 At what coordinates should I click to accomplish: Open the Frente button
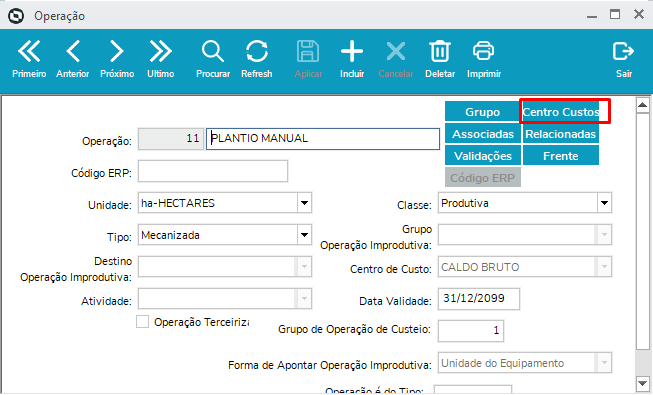click(561, 156)
